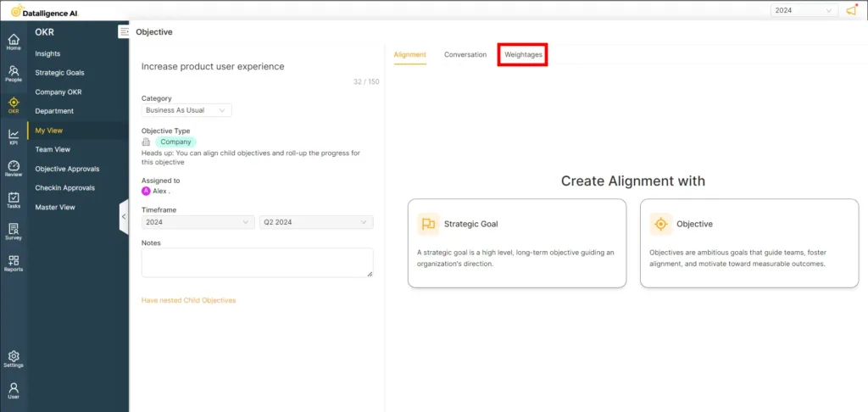Open the Category Business As Usual dropdown
Viewport: 868px width, 412px height.
[x=186, y=110]
